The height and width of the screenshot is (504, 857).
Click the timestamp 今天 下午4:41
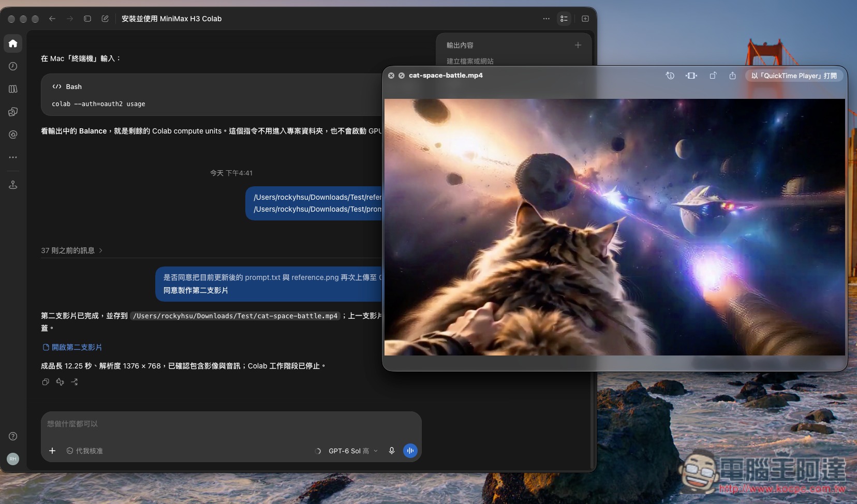[x=231, y=173]
